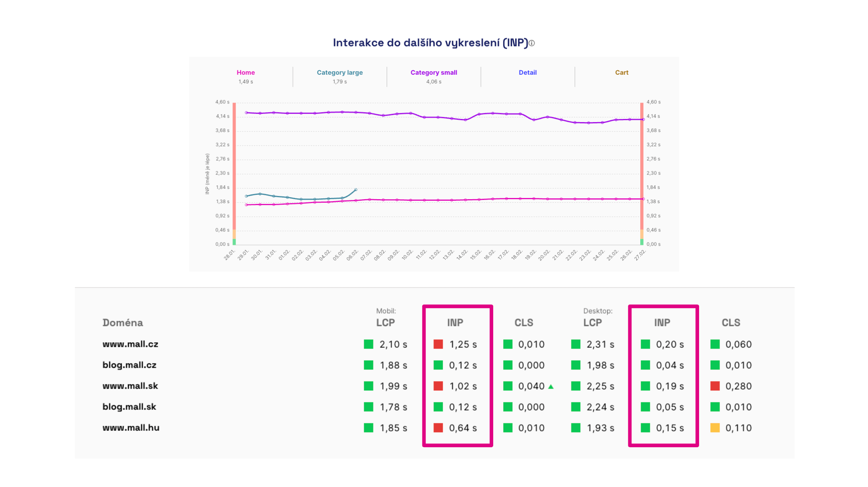
Task: Open the www.mall.cz domain row
Action: click(x=130, y=344)
